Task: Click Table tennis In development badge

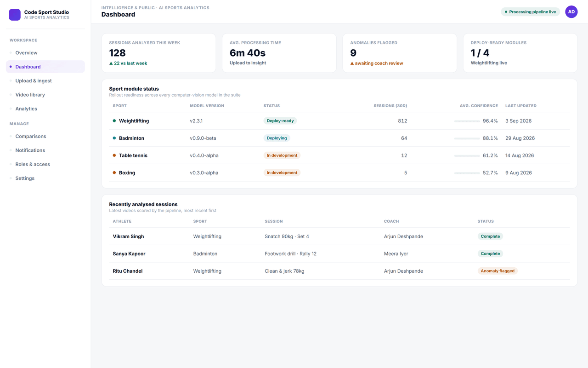Action: tap(282, 155)
